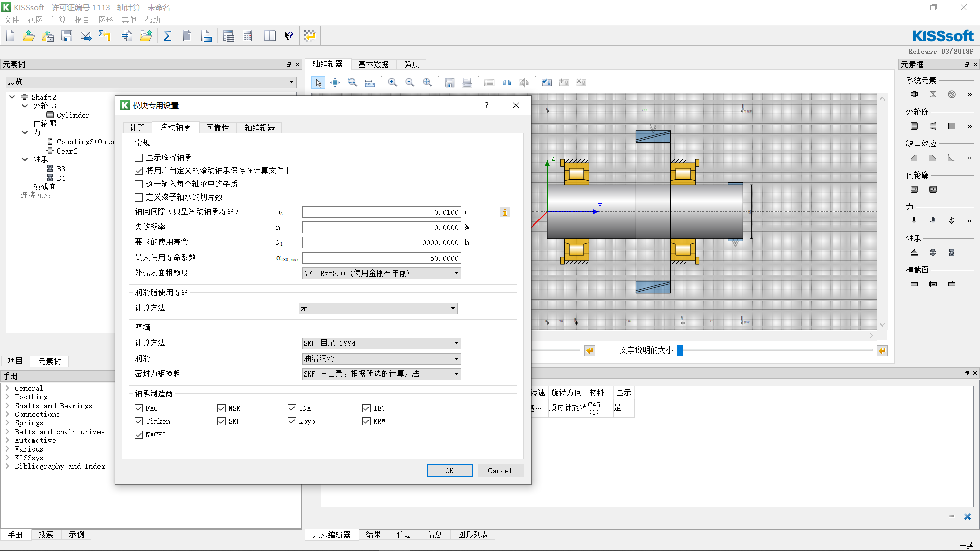Open the 搜索 tab in manual panel
980x551 pixels.
(46, 534)
